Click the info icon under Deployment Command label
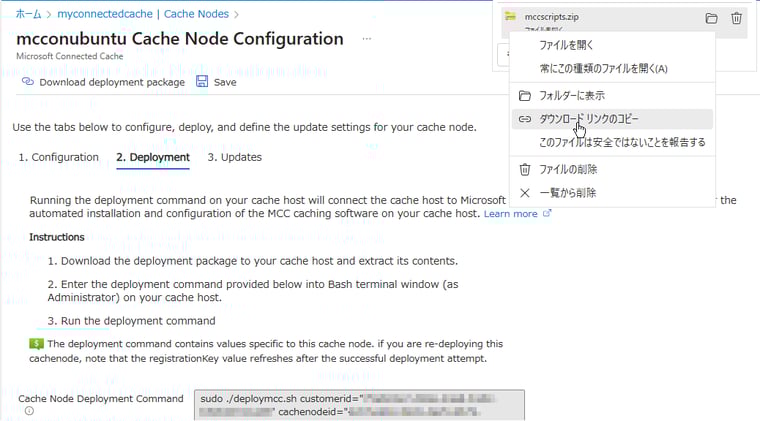The height and width of the screenshot is (421, 760). point(29,411)
